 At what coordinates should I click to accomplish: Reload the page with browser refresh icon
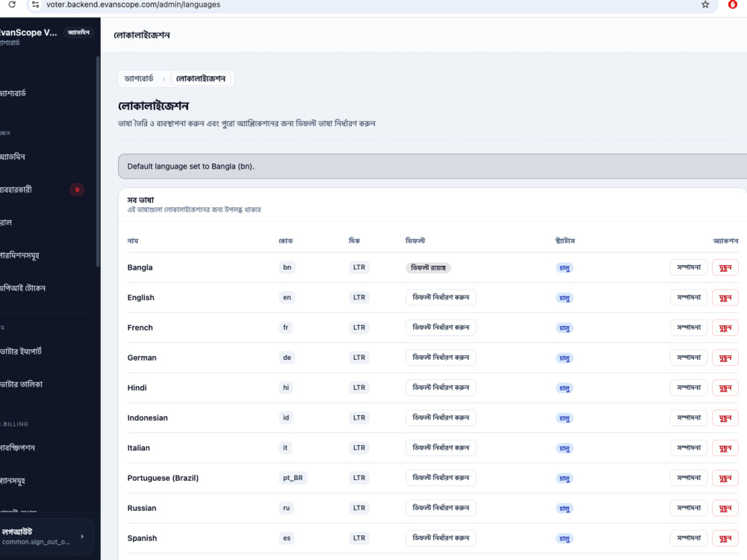12,4
